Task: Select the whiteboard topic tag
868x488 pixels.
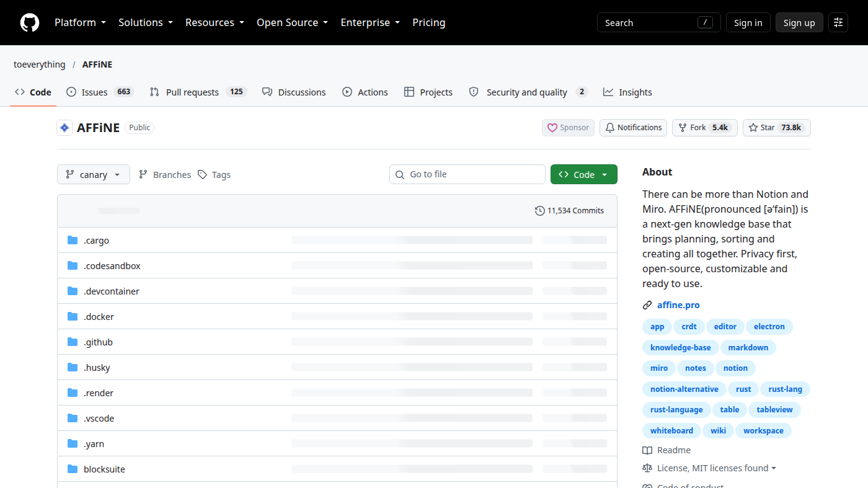Action: coord(671,430)
